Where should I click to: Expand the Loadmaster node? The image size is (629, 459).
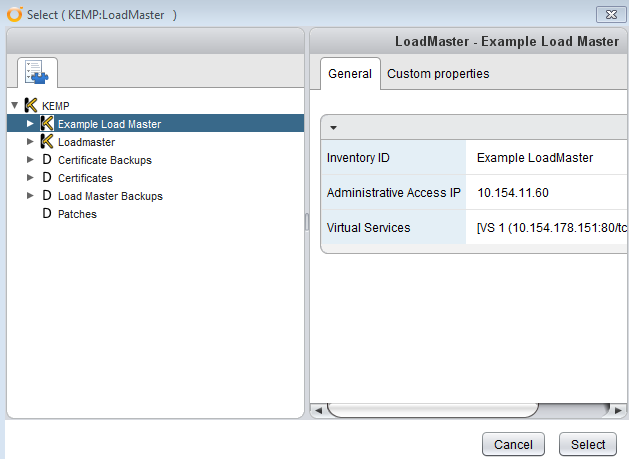point(30,142)
